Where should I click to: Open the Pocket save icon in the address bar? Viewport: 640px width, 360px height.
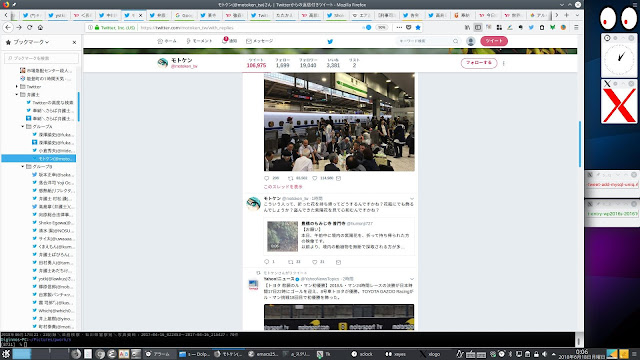(409, 27)
